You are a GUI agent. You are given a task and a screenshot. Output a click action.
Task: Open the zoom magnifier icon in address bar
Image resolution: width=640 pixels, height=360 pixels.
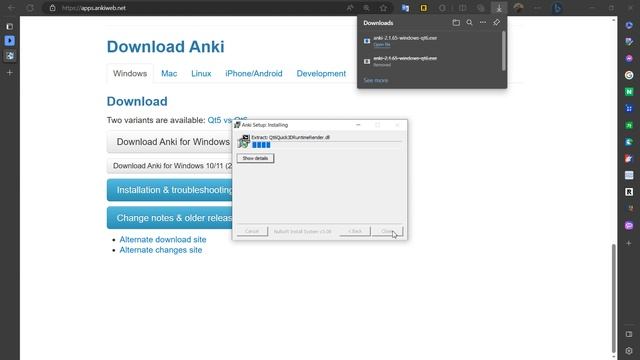[367, 8]
